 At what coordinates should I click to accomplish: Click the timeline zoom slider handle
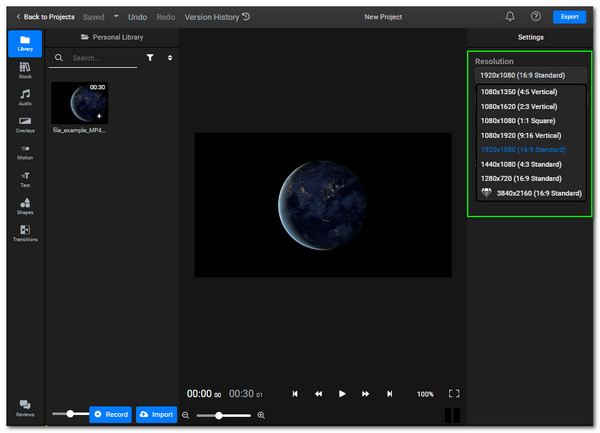[x=219, y=415]
